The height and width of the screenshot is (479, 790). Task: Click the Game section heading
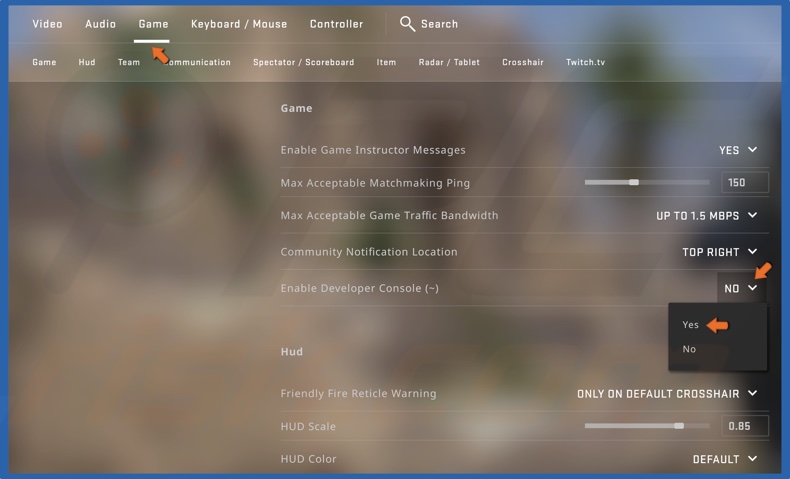[x=296, y=108]
